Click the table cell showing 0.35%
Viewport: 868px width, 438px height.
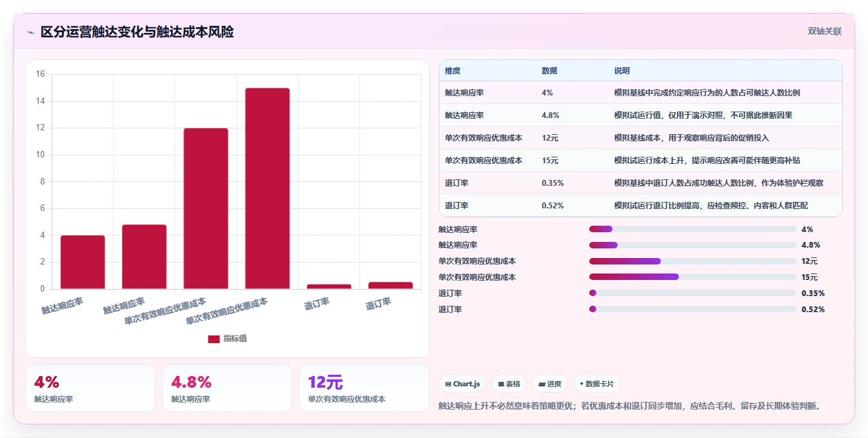(x=553, y=183)
